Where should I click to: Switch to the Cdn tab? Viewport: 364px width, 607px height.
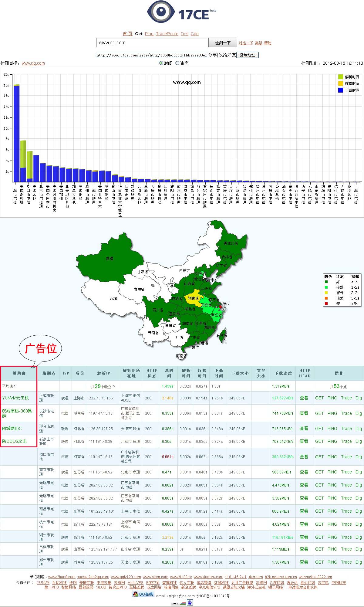pos(195,34)
